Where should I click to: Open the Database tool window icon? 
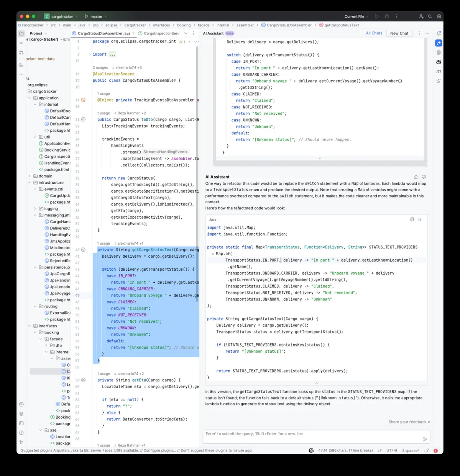coord(439,52)
